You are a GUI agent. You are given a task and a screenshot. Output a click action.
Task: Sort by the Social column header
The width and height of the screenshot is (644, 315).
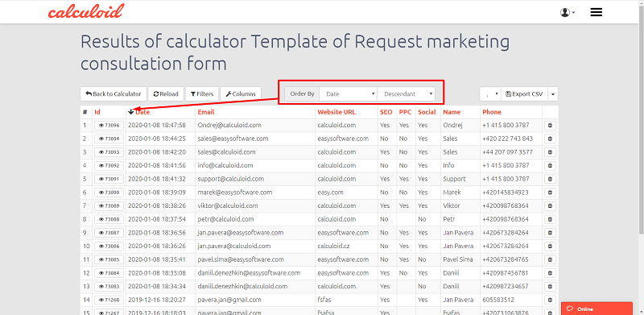(x=427, y=112)
